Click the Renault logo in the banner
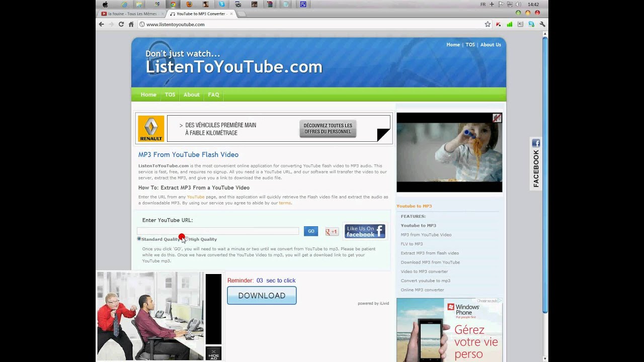Screen dimensions: 644x362 click(151, 129)
